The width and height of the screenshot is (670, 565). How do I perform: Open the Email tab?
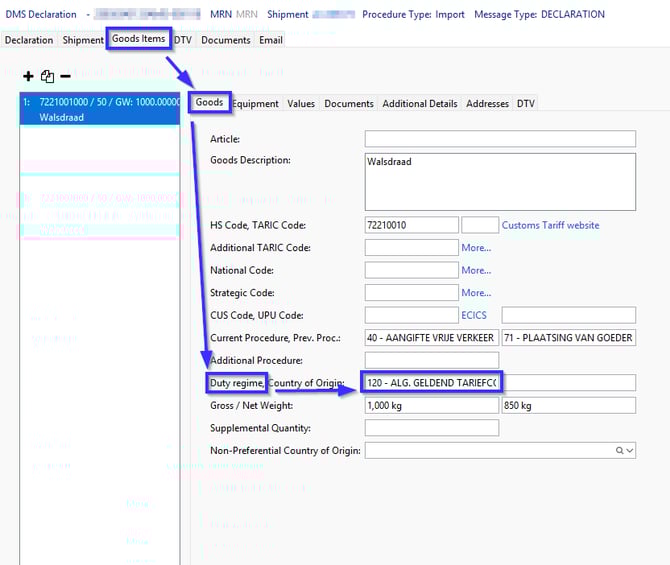click(271, 40)
